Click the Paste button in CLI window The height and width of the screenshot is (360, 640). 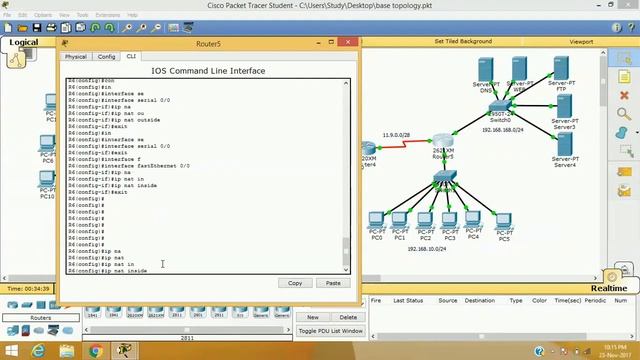point(333,283)
